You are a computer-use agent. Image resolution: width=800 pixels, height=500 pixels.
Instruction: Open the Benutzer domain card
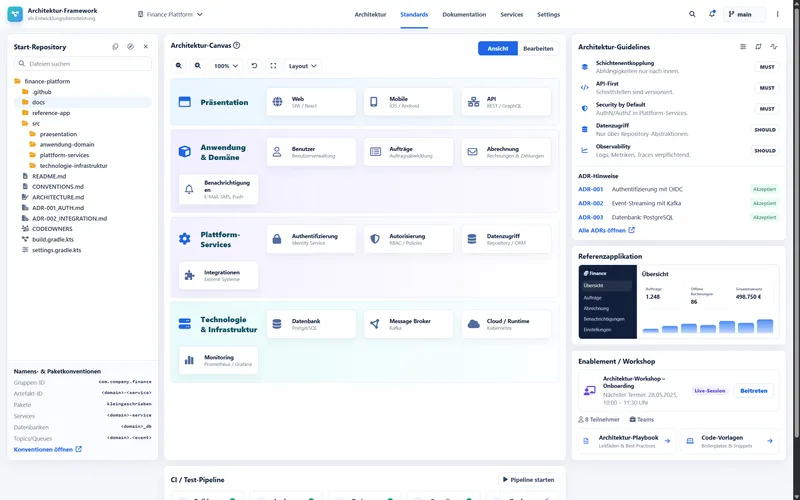click(x=311, y=152)
